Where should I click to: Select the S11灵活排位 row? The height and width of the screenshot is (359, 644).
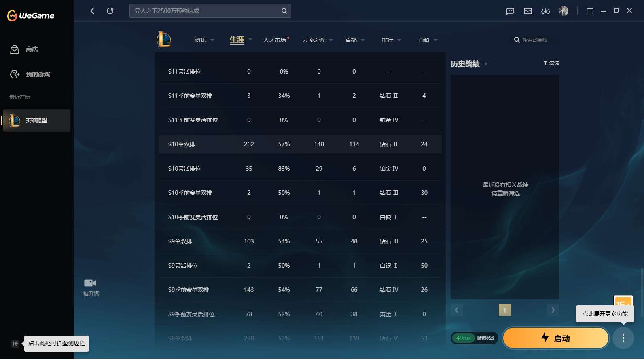click(300, 72)
